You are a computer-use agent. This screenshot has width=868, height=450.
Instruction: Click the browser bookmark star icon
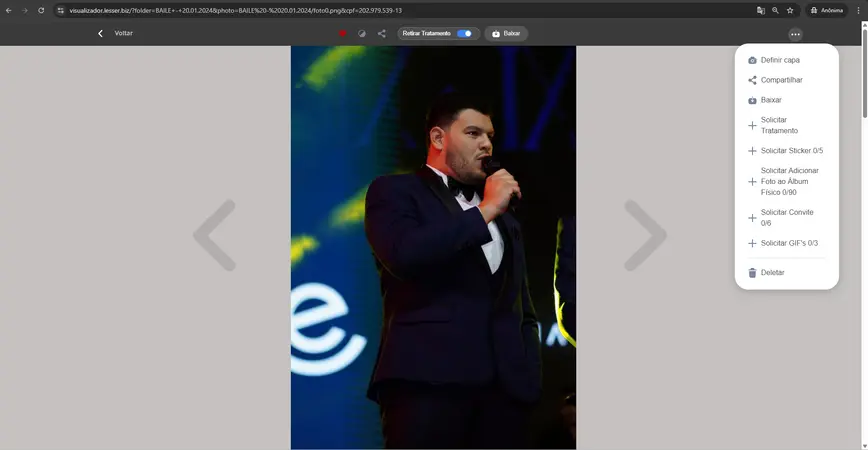click(x=790, y=10)
